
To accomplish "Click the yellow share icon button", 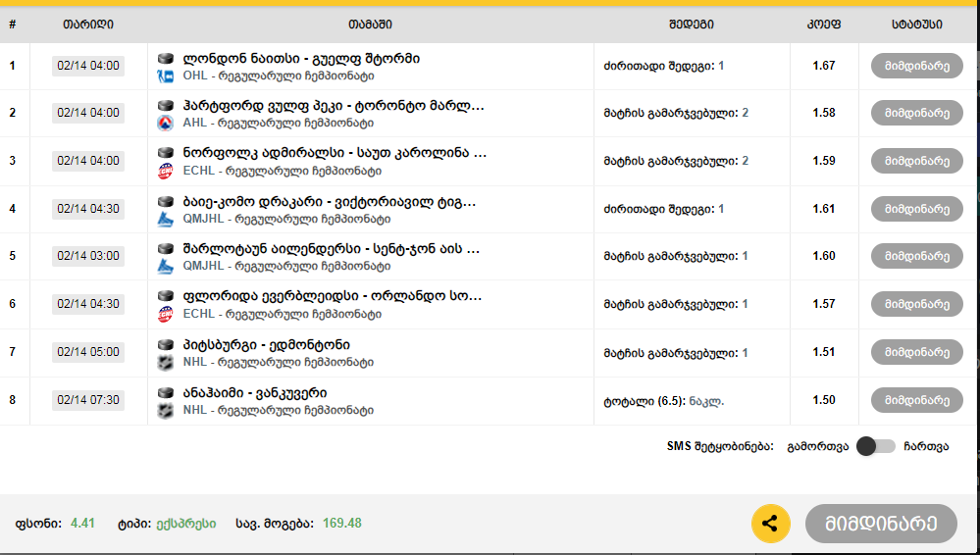I will point(771,523).
